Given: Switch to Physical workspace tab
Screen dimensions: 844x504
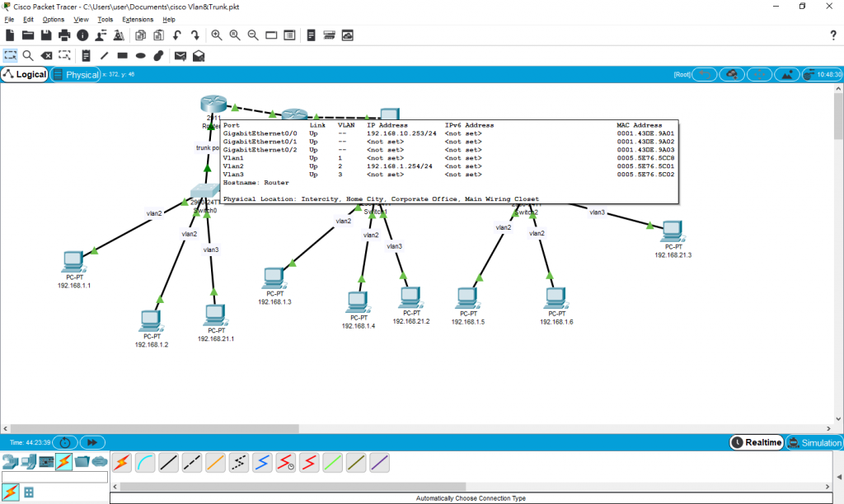Looking at the screenshot, I should [76, 74].
